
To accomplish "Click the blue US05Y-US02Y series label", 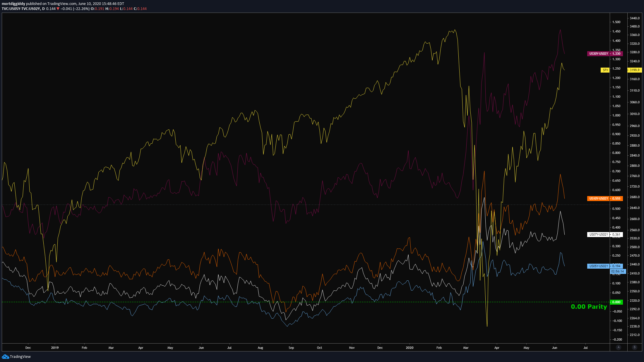I will point(598,266).
